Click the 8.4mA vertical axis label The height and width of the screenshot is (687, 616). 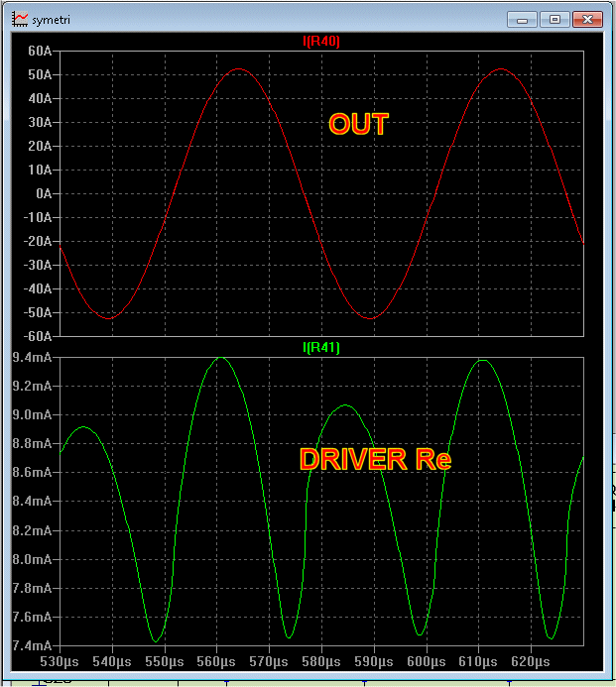click(x=32, y=501)
